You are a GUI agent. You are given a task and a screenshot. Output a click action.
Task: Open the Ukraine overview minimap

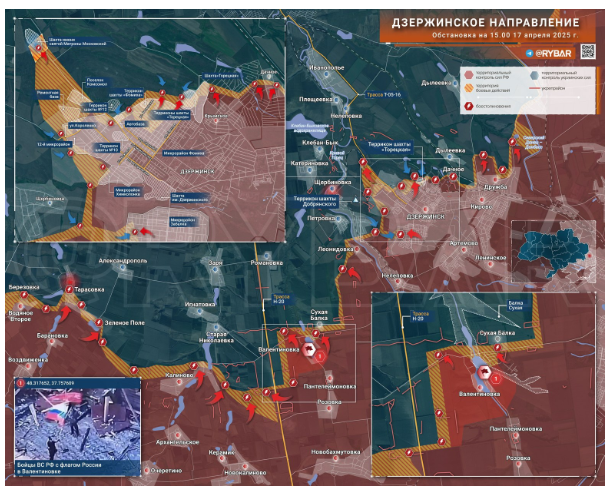point(553,251)
